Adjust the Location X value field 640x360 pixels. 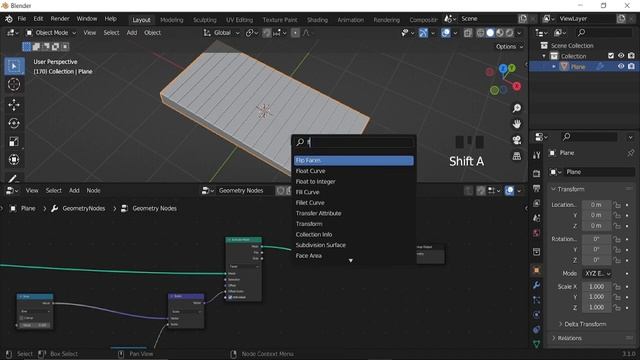point(596,204)
